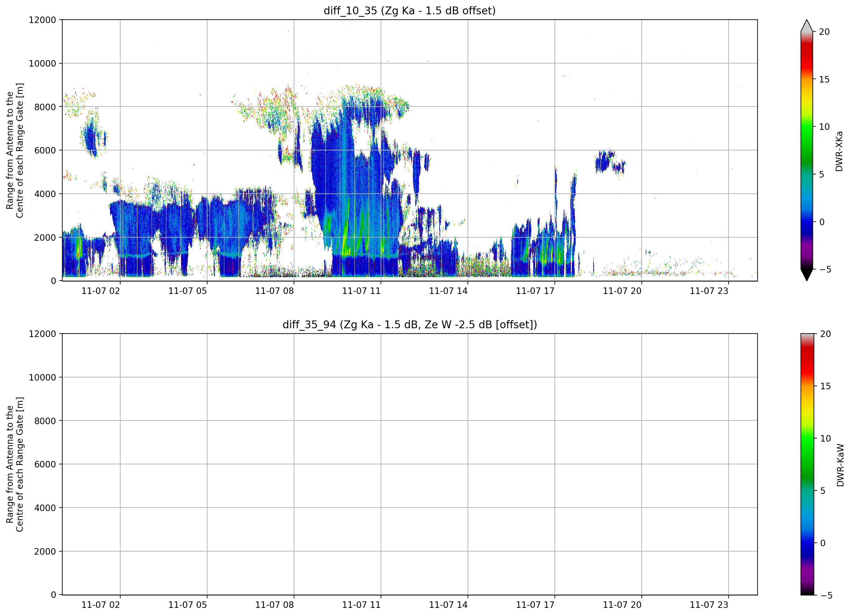The image size is (851, 616).
Task: Select "11-07 17" tick under the top plot
Action: [535, 291]
